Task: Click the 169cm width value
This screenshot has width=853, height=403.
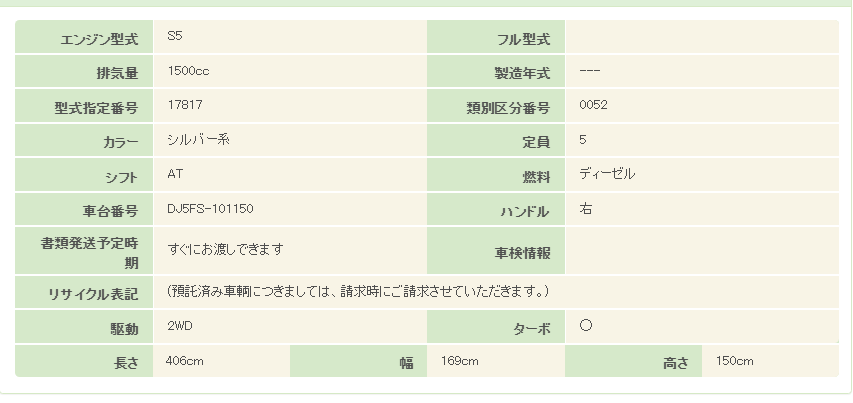Action: click(x=460, y=361)
